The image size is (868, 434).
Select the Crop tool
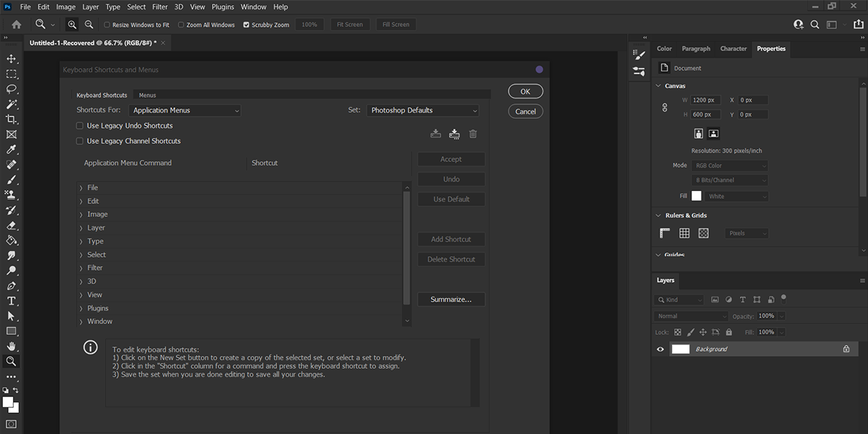click(11, 119)
